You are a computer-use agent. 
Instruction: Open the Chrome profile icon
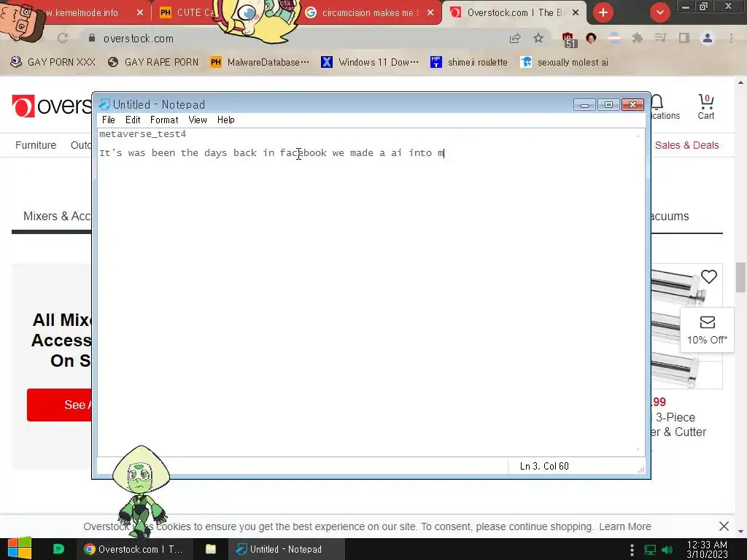point(708,38)
